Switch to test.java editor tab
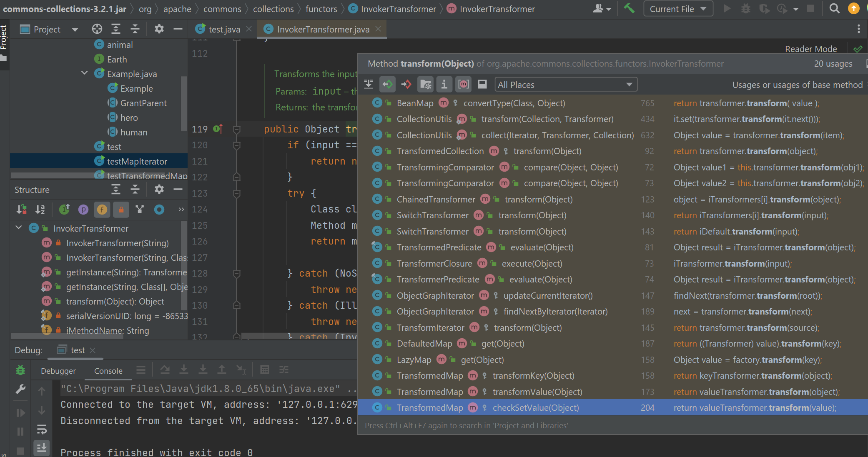Viewport: 868px width, 457px height. [x=224, y=29]
